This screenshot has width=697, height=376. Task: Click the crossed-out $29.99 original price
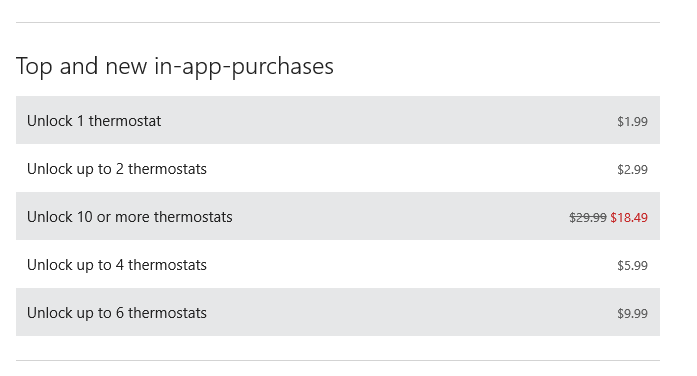pyautogui.click(x=588, y=217)
